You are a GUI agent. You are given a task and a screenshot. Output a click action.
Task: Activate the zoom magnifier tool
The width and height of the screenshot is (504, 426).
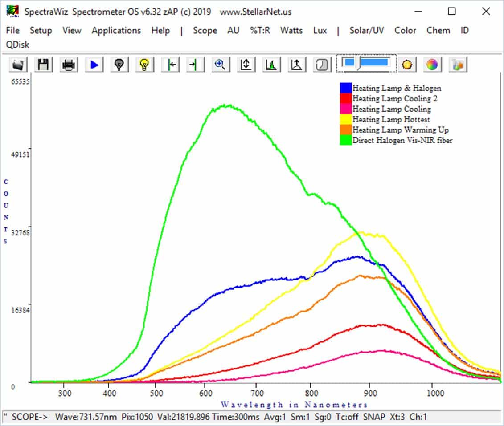click(221, 65)
